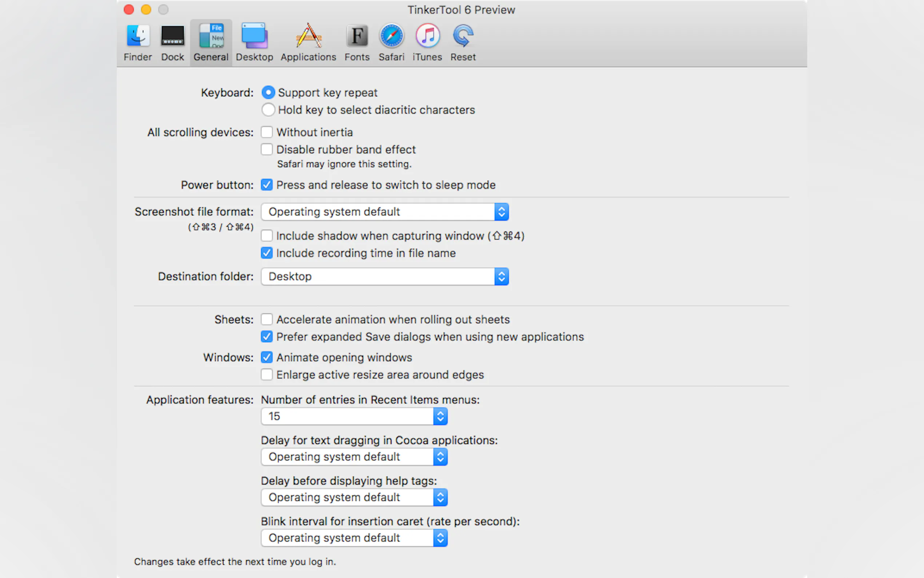The width and height of the screenshot is (924, 578).
Task: Uncheck Include recording time in file name
Action: tap(267, 253)
